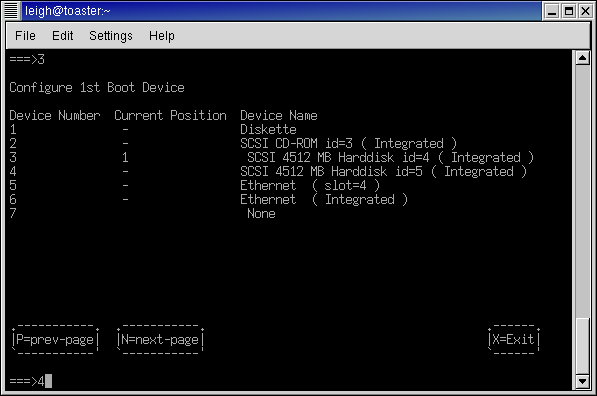This screenshot has height=396, width=597.
Task: Click the N=next-page box
Action: click(160, 339)
